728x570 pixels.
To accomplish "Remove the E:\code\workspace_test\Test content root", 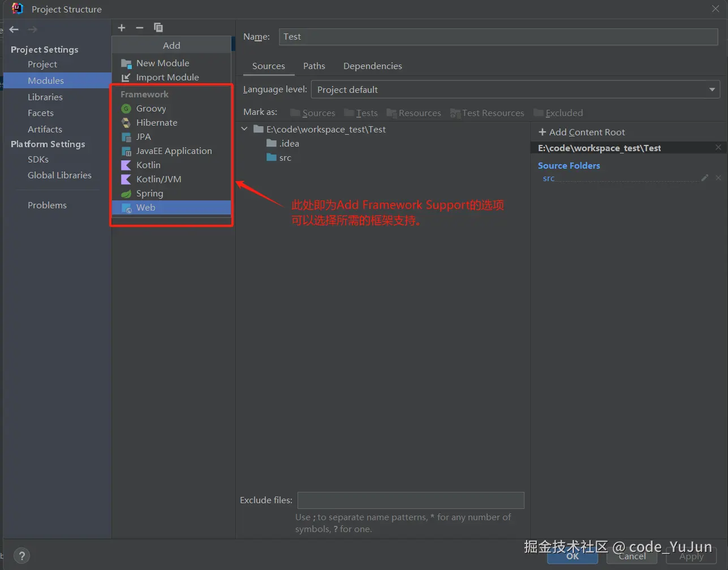I will click(718, 148).
